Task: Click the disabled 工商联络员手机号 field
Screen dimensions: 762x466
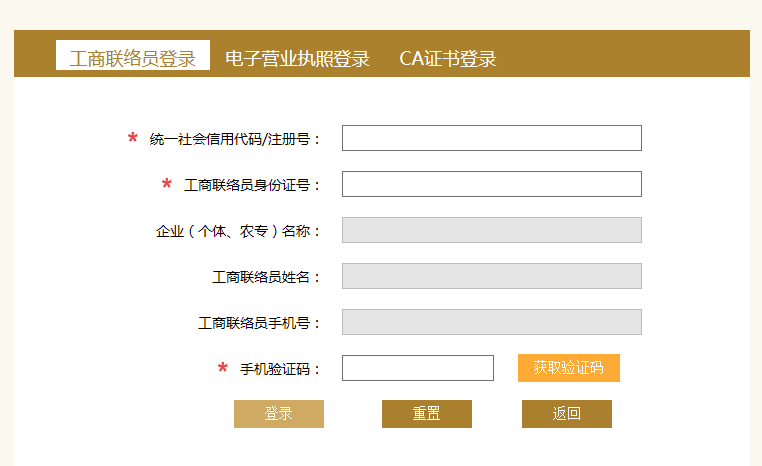Action: click(492, 322)
